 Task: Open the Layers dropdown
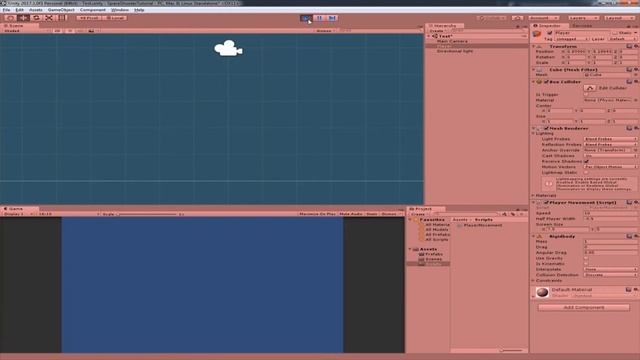click(x=583, y=18)
